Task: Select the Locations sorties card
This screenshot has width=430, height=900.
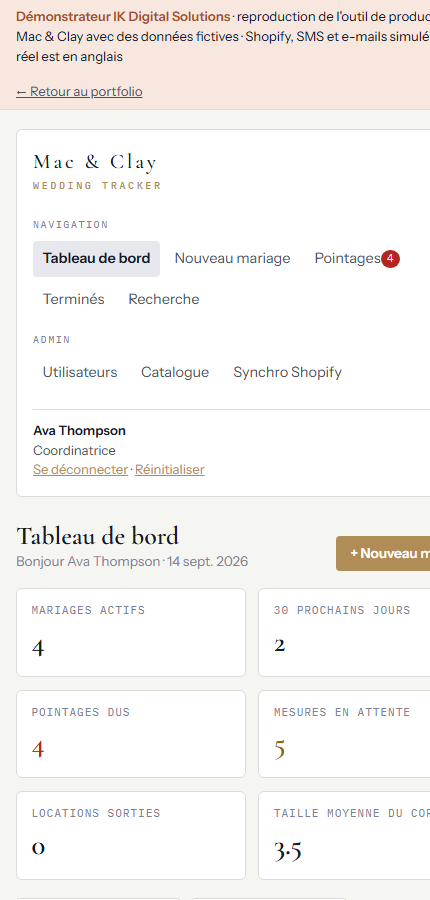Action: pos(131,836)
